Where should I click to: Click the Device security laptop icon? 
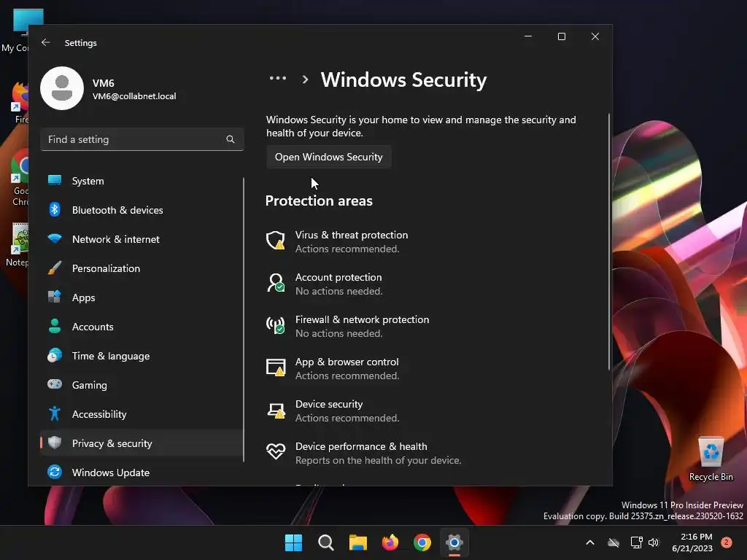276,411
